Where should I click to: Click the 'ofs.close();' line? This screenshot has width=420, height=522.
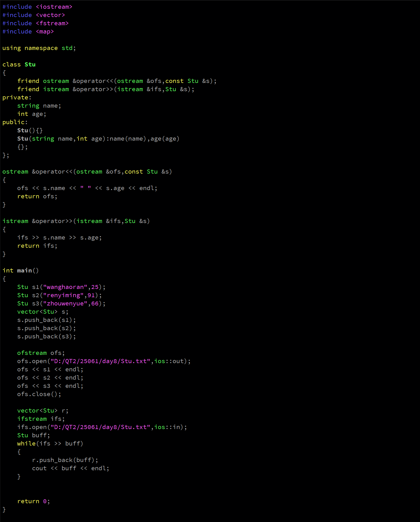pyautogui.click(x=39, y=394)
